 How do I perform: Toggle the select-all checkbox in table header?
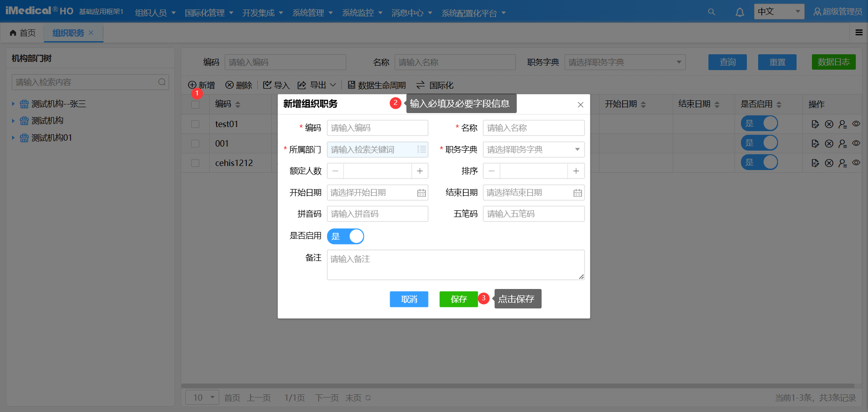coord(195,104)
